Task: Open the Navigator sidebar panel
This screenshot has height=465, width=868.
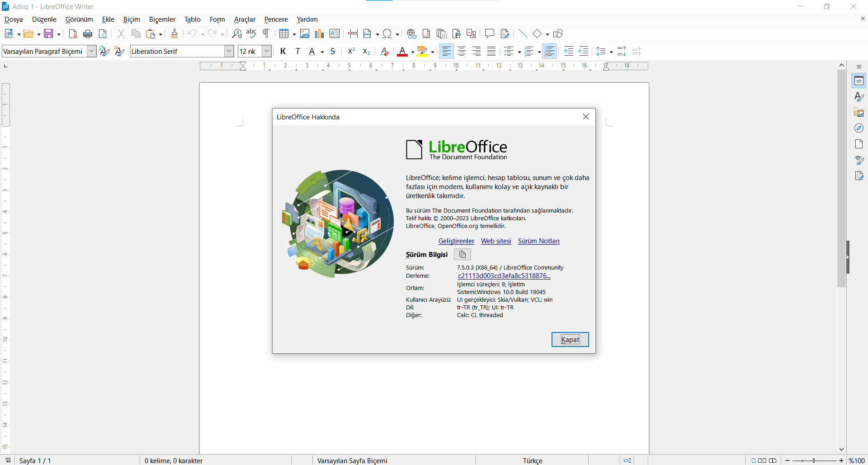Action: point(859,128)
